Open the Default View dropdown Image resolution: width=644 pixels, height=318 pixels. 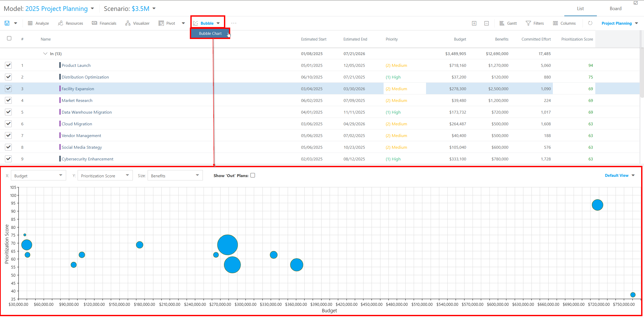(620, 176)
